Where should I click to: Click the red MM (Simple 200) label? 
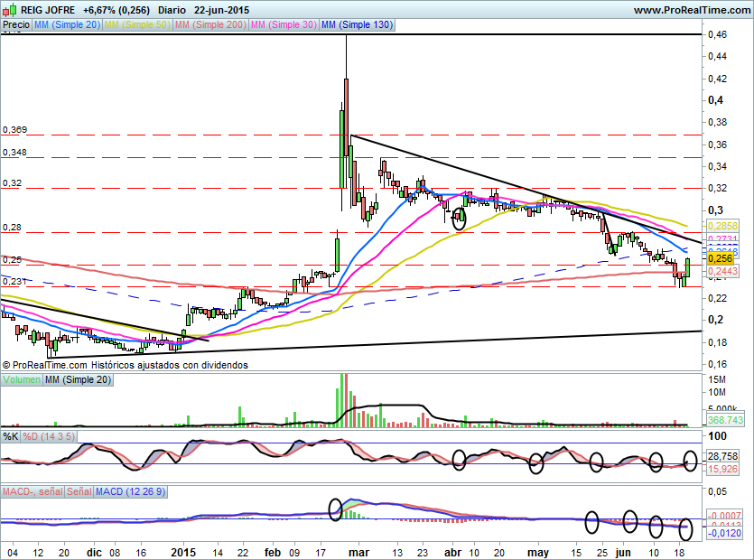[x=209, y=26]
